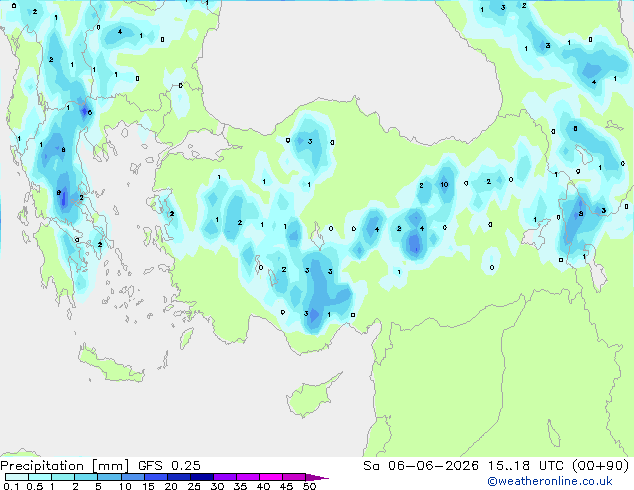The width and height of the screenshot is (634, 490).
Task: Click the 0.5–1 mm legend swatch
Action: pyautogui.click(x=40, y=477)
